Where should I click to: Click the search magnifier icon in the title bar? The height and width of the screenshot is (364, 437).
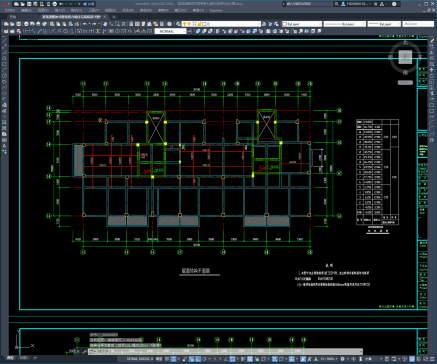click(x=337, y=4)
